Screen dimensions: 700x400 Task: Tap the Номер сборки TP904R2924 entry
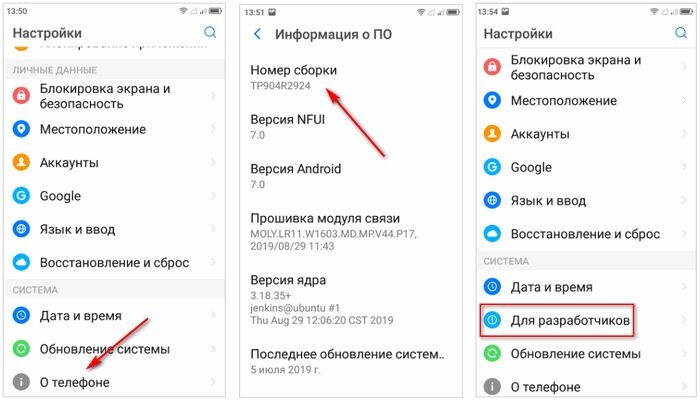(x=351, y=77)
